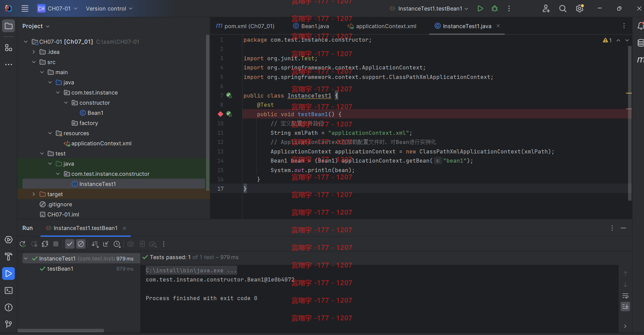Open the Build hammer tool window

[8, 257]
